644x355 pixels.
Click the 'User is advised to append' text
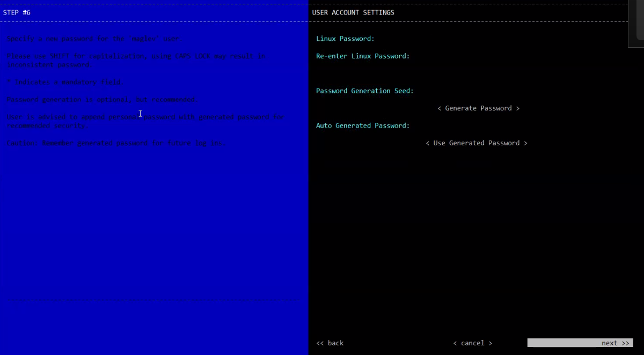click(145, 121)
